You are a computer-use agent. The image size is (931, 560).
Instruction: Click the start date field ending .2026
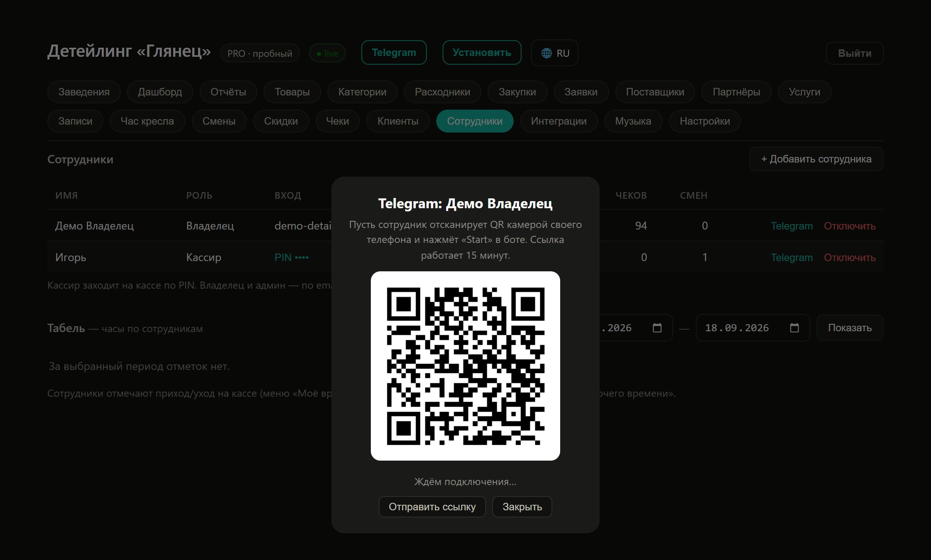click(x=636, y=328)
